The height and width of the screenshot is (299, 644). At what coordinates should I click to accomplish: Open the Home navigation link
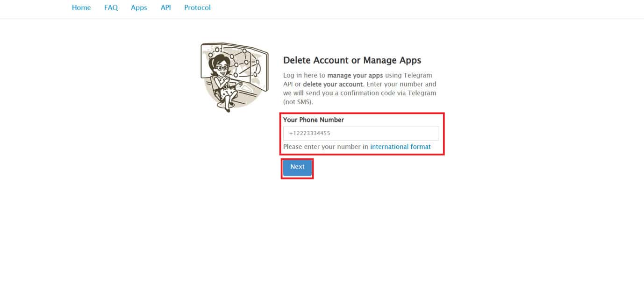click(x=81, y=7)
